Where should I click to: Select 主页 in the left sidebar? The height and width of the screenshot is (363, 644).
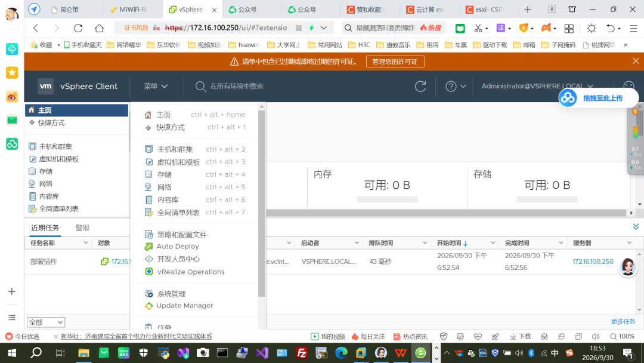(x=77, y=110)
